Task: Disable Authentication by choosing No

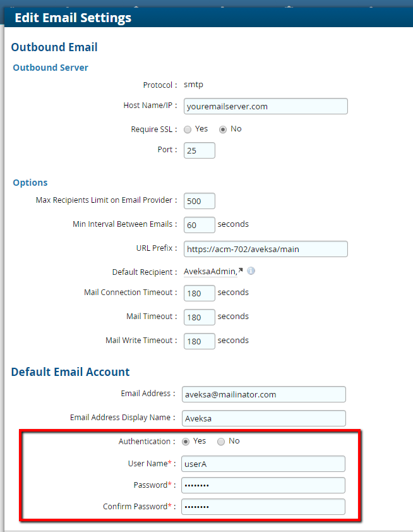Action: coord(221,442)
